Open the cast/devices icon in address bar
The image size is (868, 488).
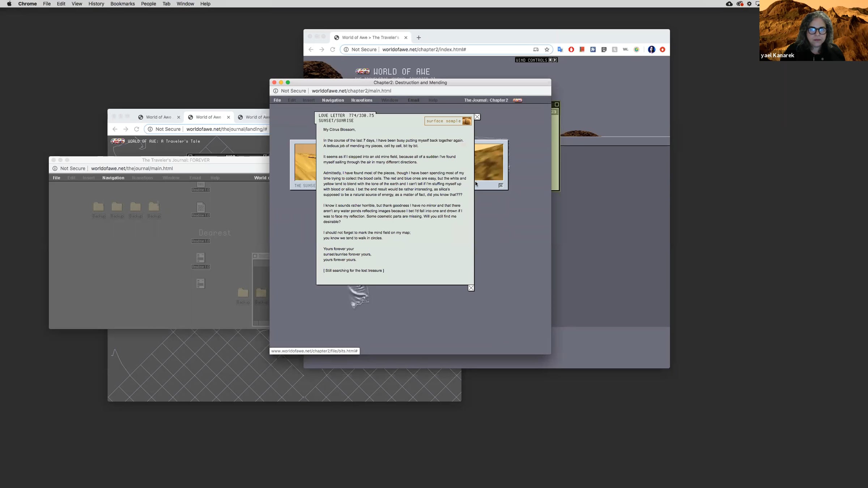536,50
